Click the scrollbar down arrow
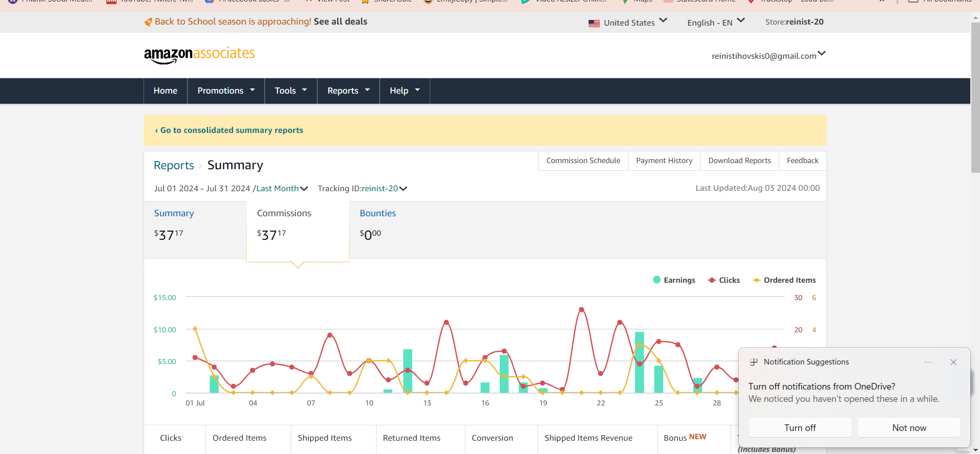This screenshot has height=454, width=980. point(975,450)
